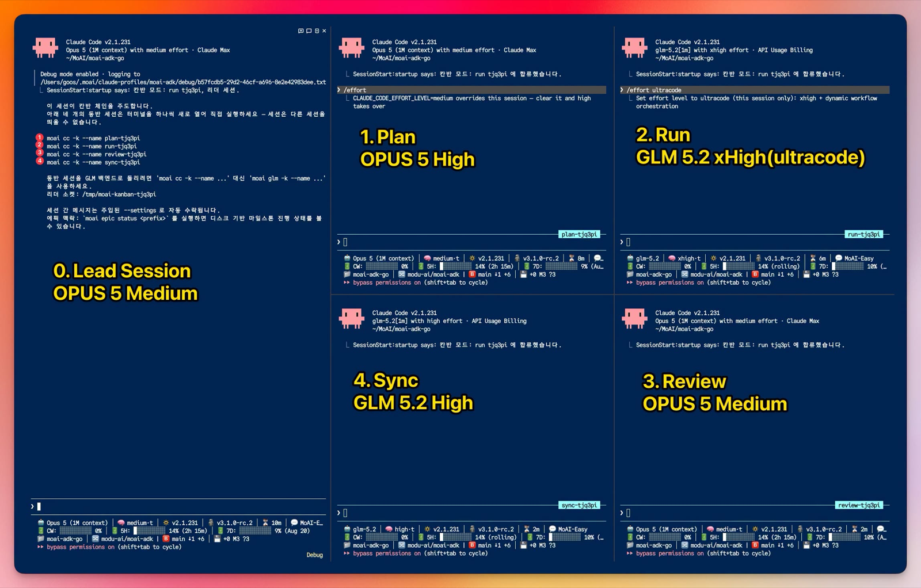
Task: Click the first pane-split icon above the lead session
Action: tap(300, 31)
